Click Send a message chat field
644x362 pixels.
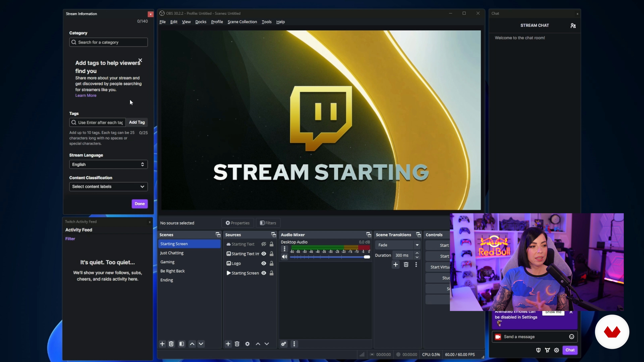(534, 337)
